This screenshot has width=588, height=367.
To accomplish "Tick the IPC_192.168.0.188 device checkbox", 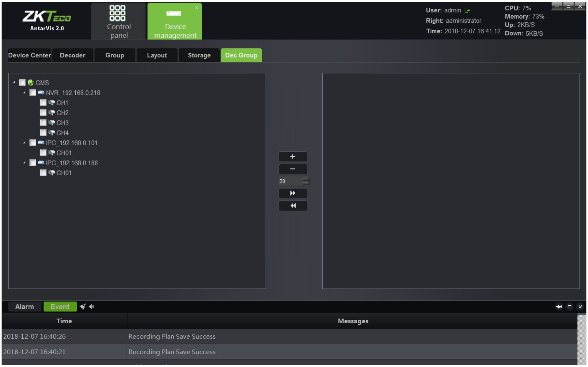I will coord(33,163).
